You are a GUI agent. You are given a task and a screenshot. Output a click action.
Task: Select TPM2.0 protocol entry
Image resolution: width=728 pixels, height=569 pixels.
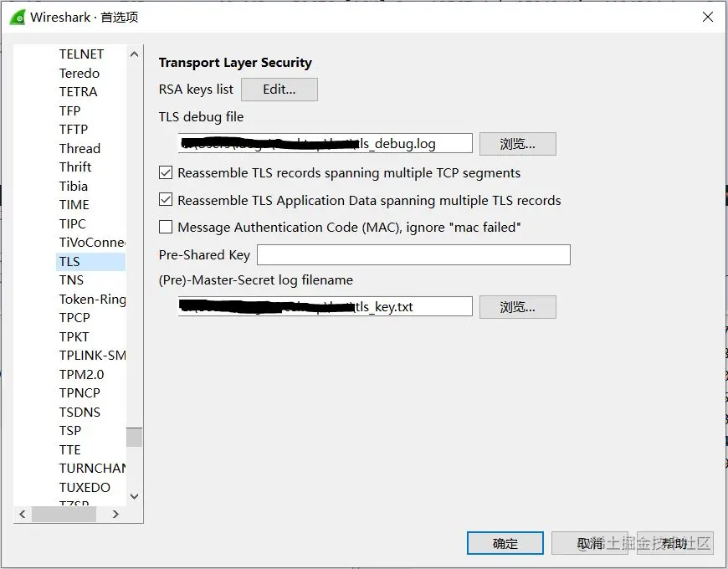click(82, 375)
